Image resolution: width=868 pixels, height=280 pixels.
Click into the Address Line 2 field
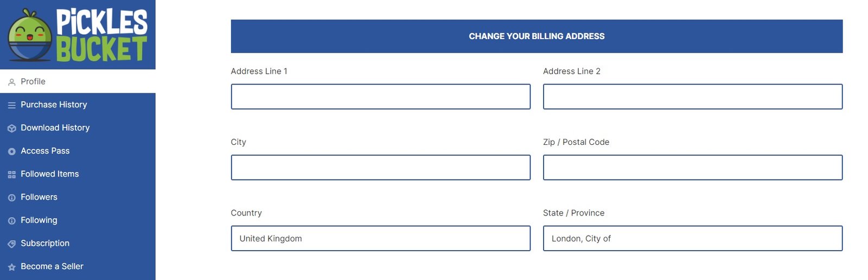pyautogui.click(x=692, y=97)
